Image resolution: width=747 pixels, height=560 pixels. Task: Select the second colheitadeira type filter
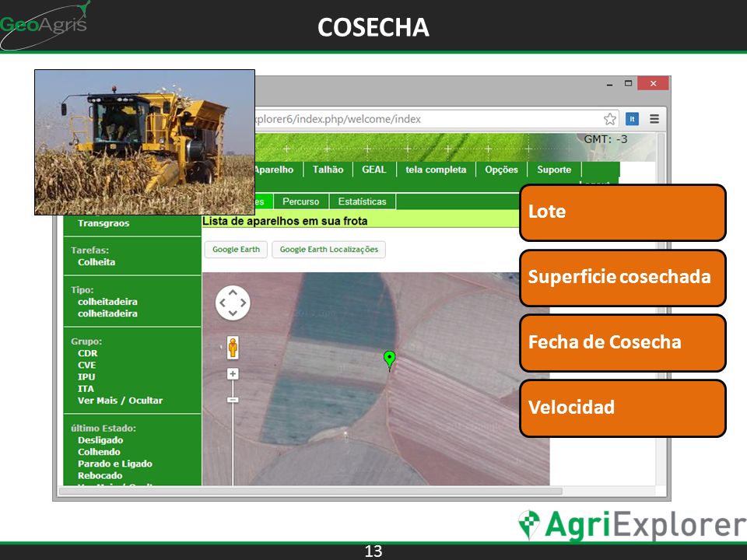(107, 313)
